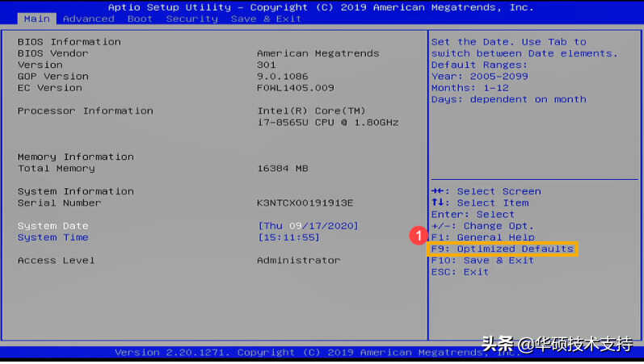Click the up-down arrows Select Item hint
This screenshot has height=364, width=644.
(x=480, y=203)
